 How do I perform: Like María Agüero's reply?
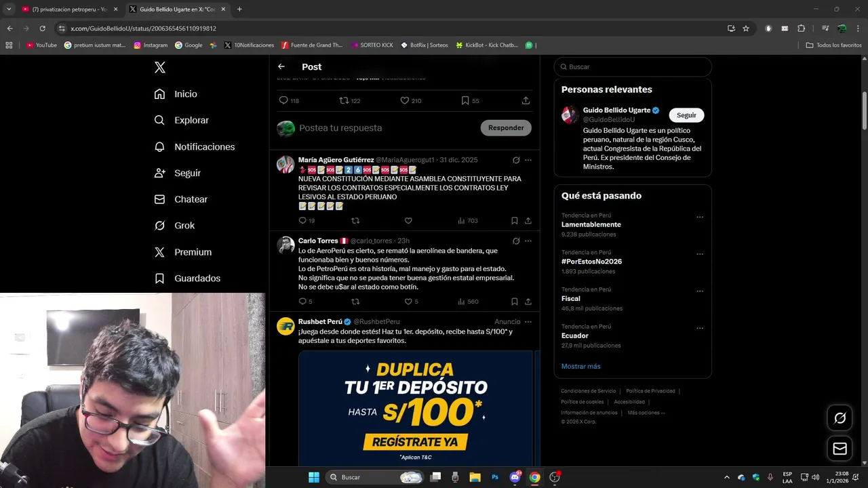pyautogui.click(x=408, y=220)
